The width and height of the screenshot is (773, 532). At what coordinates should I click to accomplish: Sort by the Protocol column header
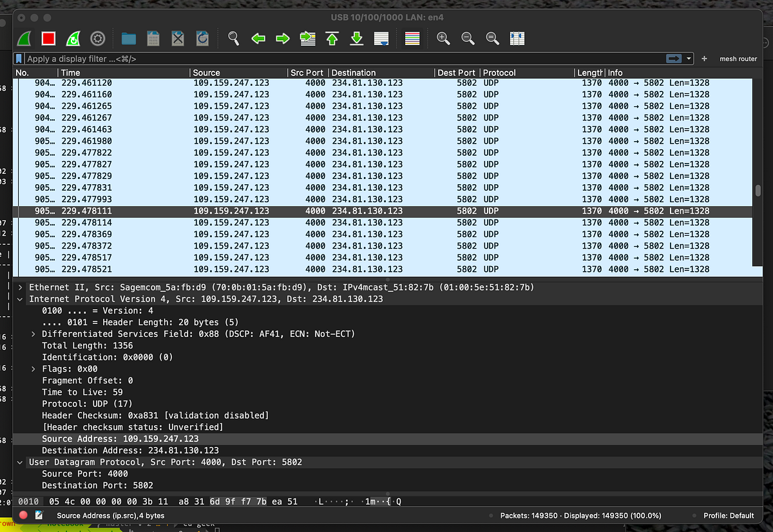click(x=528, y=73)
